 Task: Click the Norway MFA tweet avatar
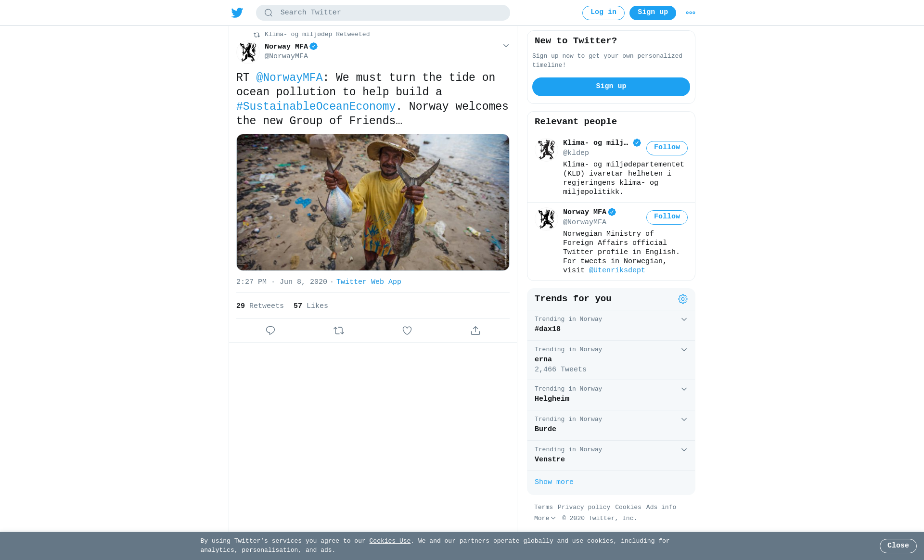pos(248,52)
